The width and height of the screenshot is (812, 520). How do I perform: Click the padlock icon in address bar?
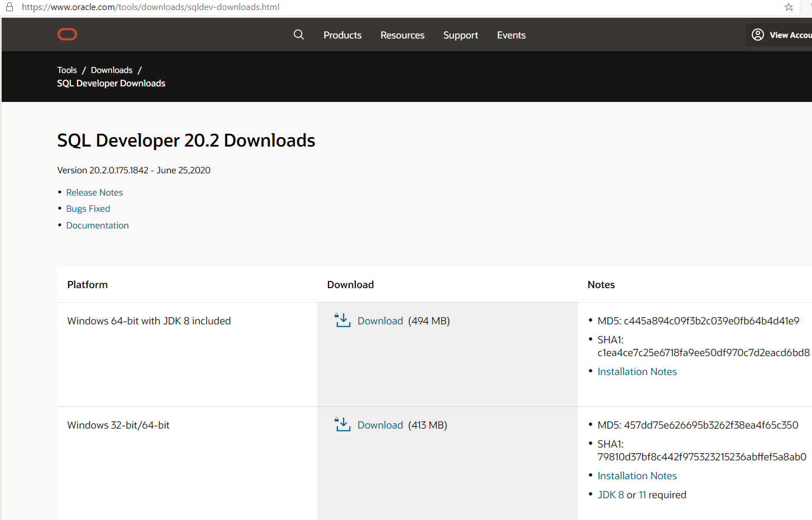point(9,7)
